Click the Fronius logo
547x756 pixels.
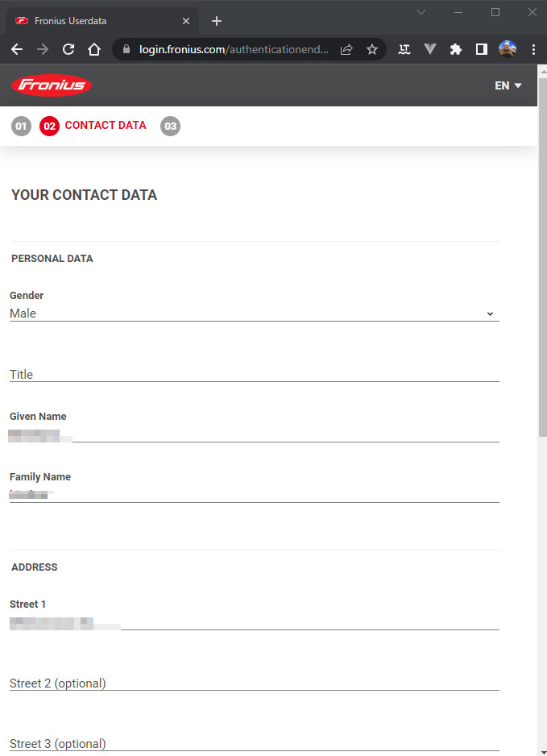(52, 85)
